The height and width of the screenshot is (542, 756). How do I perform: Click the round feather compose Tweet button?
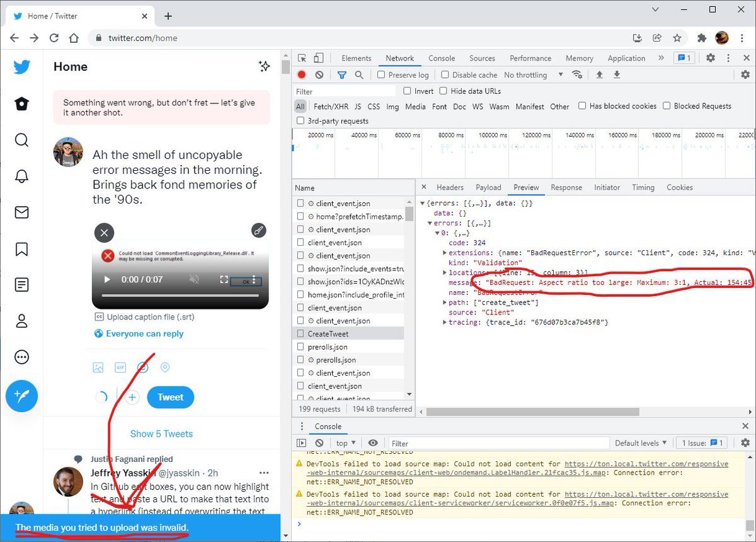22,396
